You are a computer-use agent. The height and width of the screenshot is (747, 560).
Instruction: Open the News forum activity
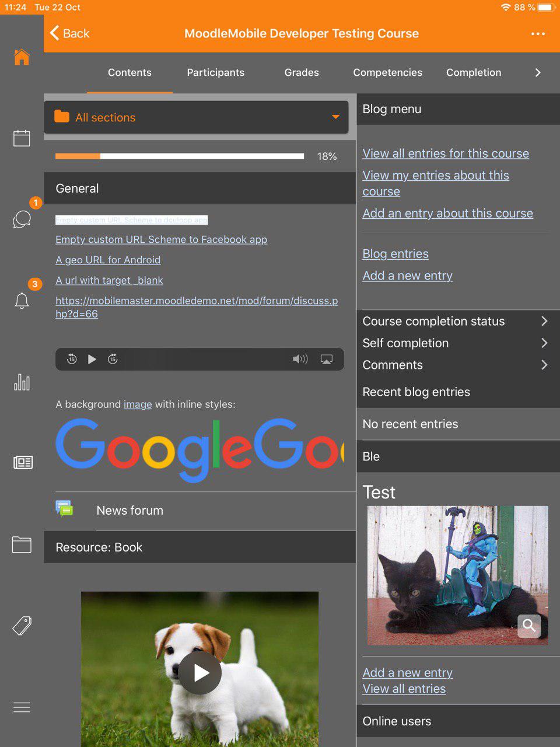pyautogui.click(x=199, y=510)
